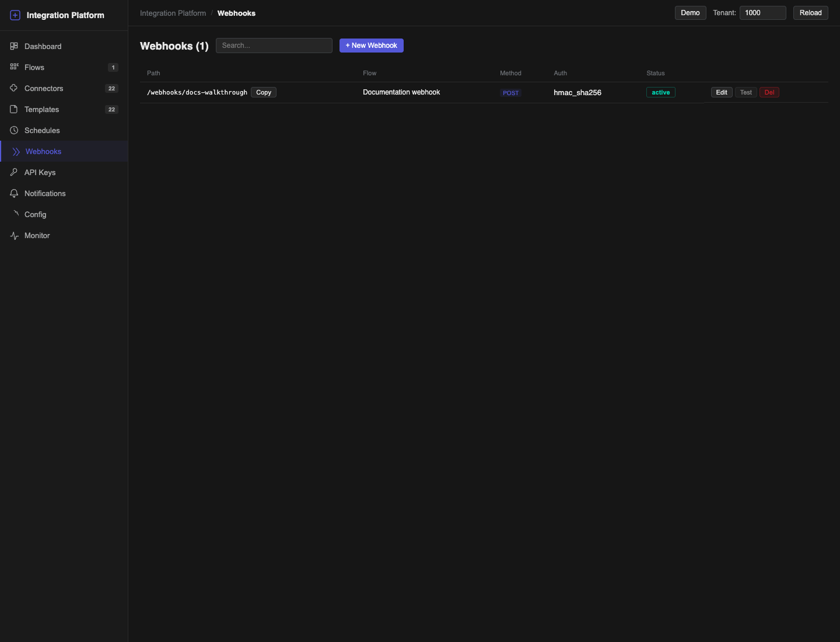Click the Flows sidebar icon
Screen dimensions: 840x642
(14, 67)
